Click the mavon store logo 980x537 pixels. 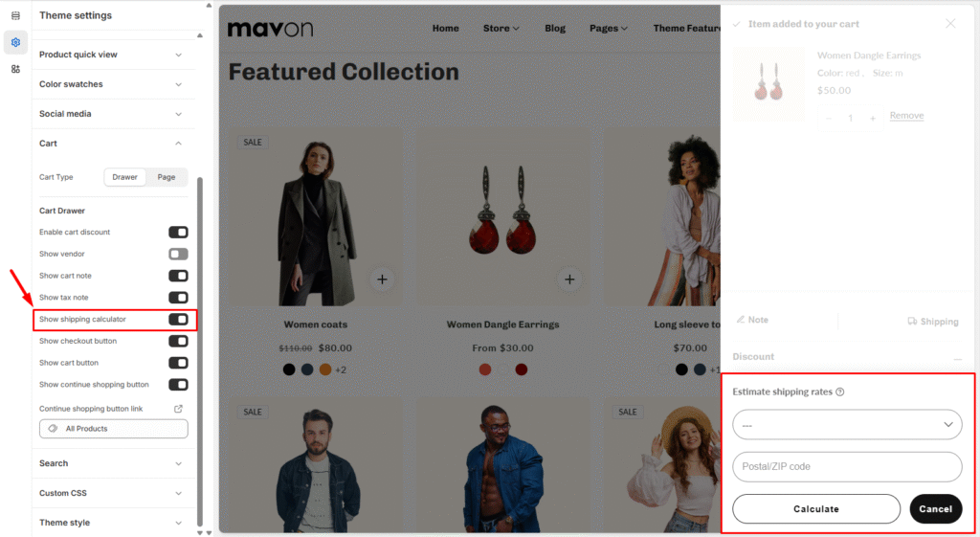click(270, 29)
